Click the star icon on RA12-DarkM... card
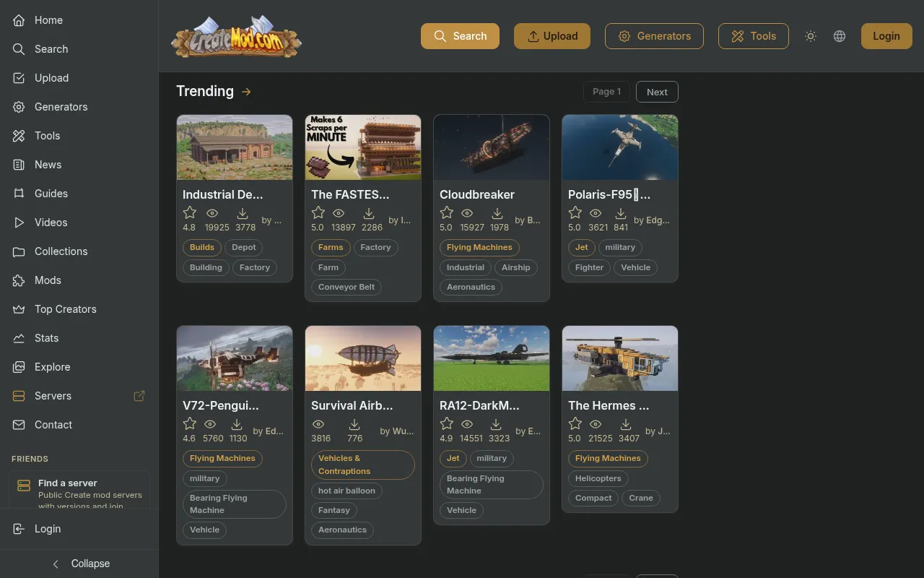This screenshot has width=924, height=578. pos(446,423)
